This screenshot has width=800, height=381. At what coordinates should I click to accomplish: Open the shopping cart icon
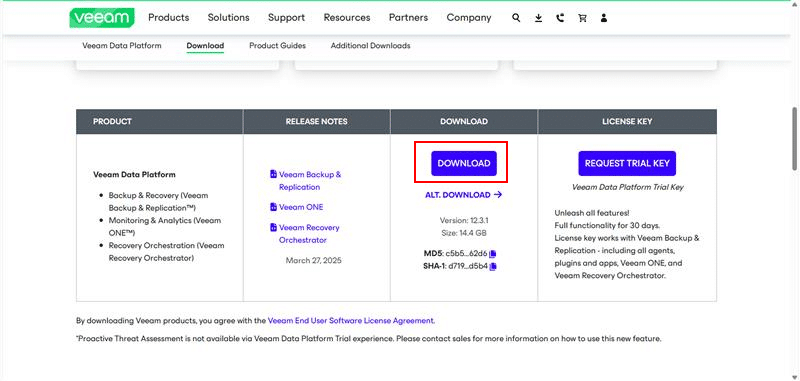[582, 18]
